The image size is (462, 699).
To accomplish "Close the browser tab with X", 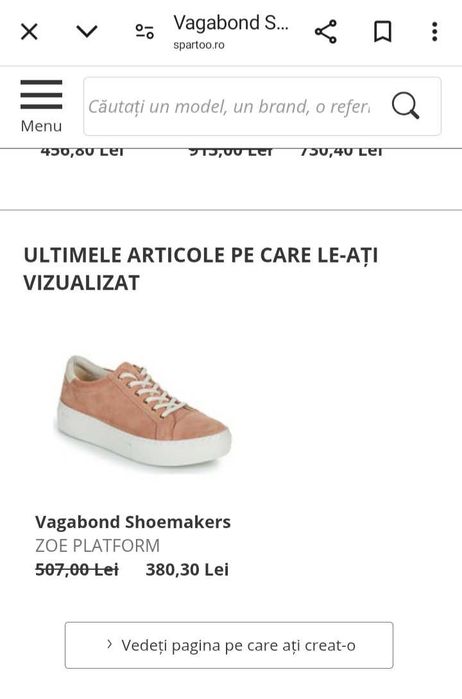I will [x=29, y=32].
